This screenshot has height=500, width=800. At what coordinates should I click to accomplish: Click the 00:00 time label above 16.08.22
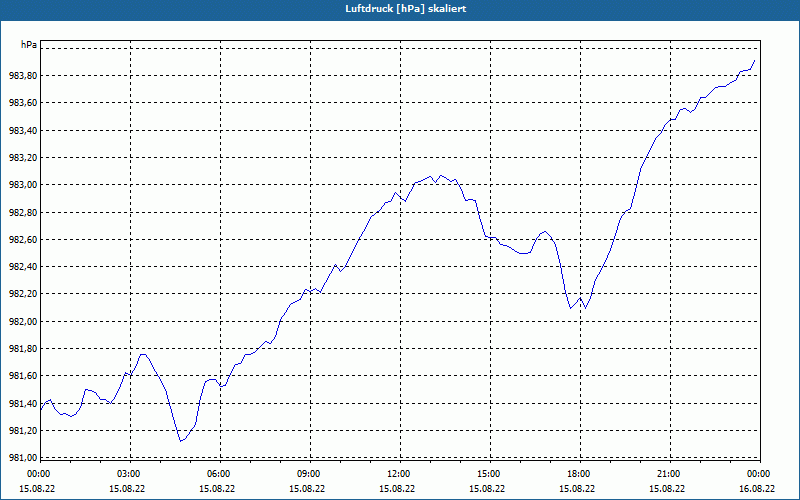click(x=759, y=474)
